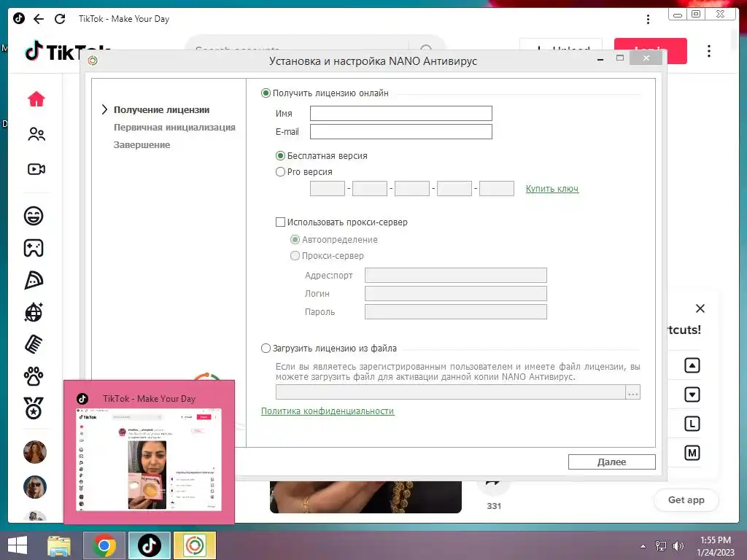Image resolution: width=747 pixels, height=560 pixels.
Task: Select 'Получить лицензию онлайн' radio button
Action: pyautogui.click(x=266, y=93)
